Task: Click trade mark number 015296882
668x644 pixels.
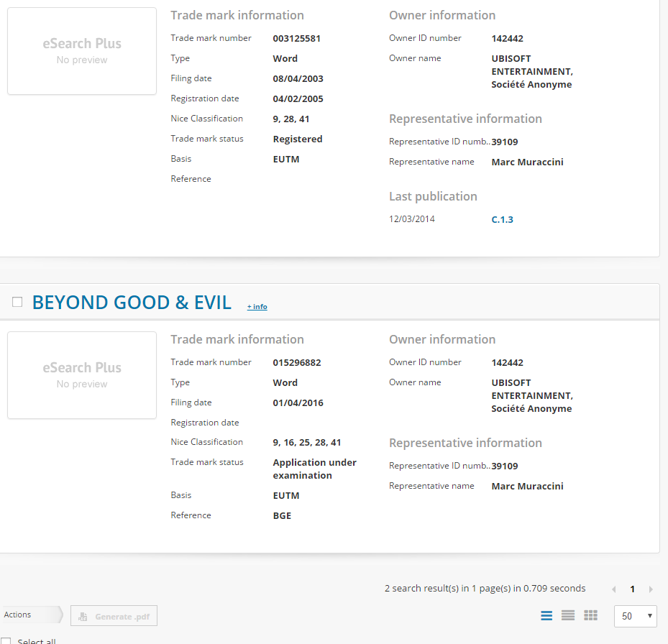Action: (x=297, y=362)
